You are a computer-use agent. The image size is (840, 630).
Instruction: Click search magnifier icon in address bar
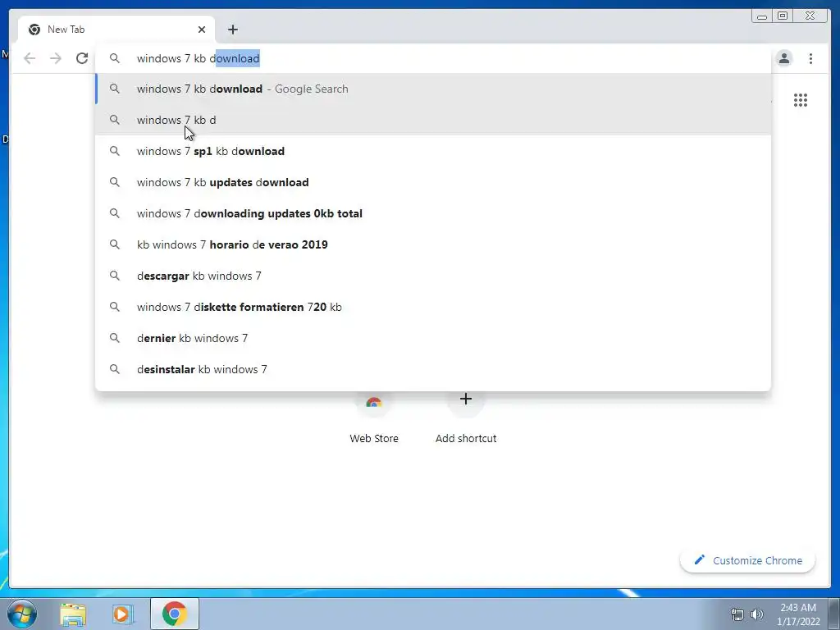pyautogui.click(x=115, y=58)
